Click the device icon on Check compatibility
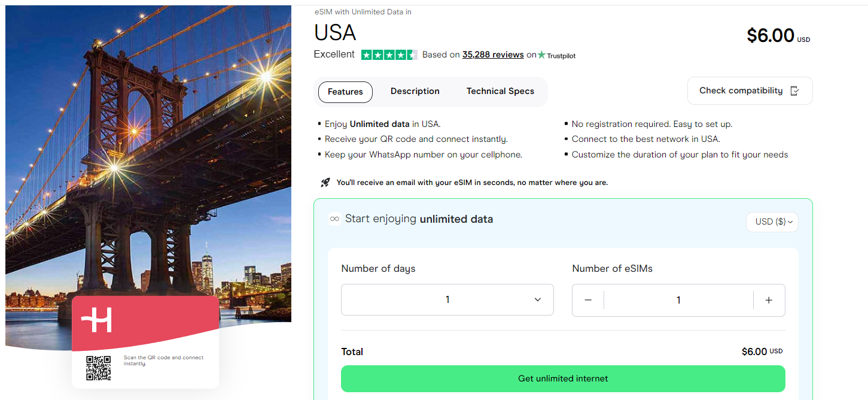 795,90
